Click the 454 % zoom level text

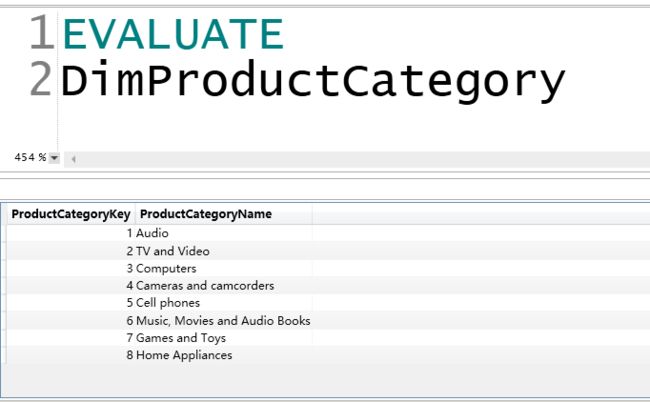pyautogui.click(x=30, y=157)
